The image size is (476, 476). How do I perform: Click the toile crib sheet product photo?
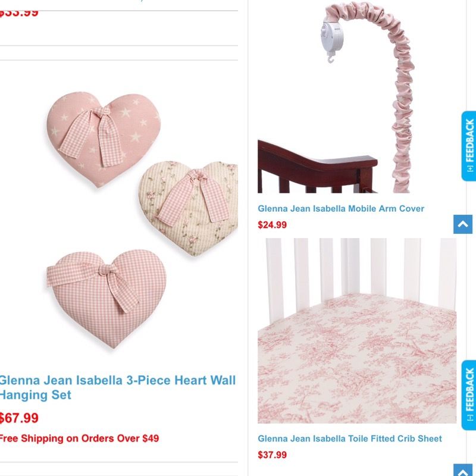(x=357, y=331)
